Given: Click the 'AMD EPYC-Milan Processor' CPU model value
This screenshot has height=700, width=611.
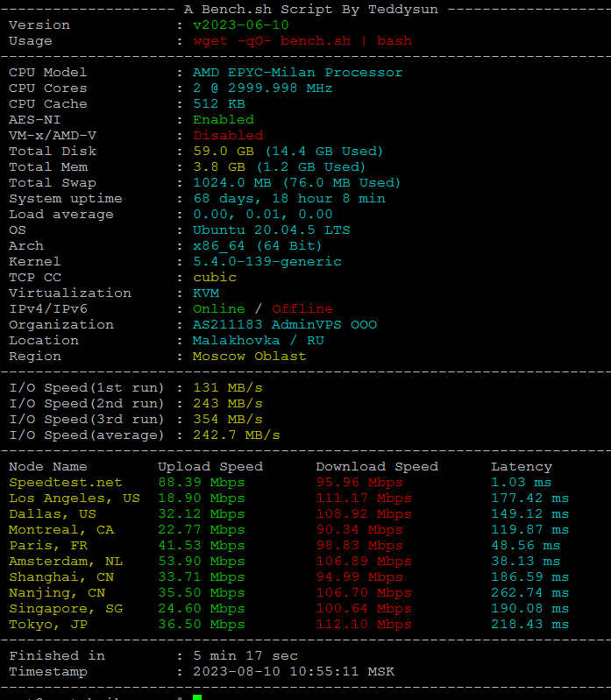Looking at the screenshot, I should point(298,73).
